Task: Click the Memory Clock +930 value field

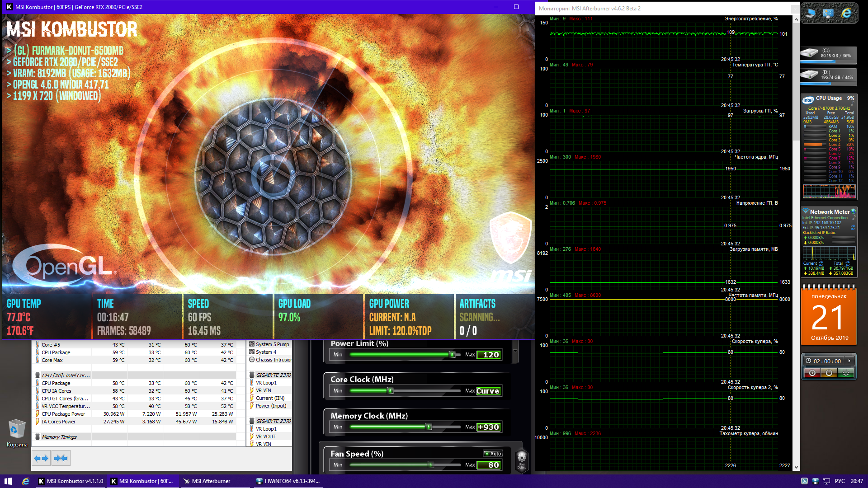Action: [x=488, y=427]
